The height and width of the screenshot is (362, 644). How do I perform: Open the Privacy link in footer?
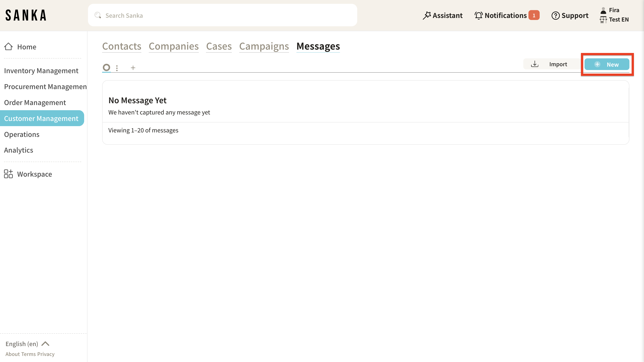[46, 354]
